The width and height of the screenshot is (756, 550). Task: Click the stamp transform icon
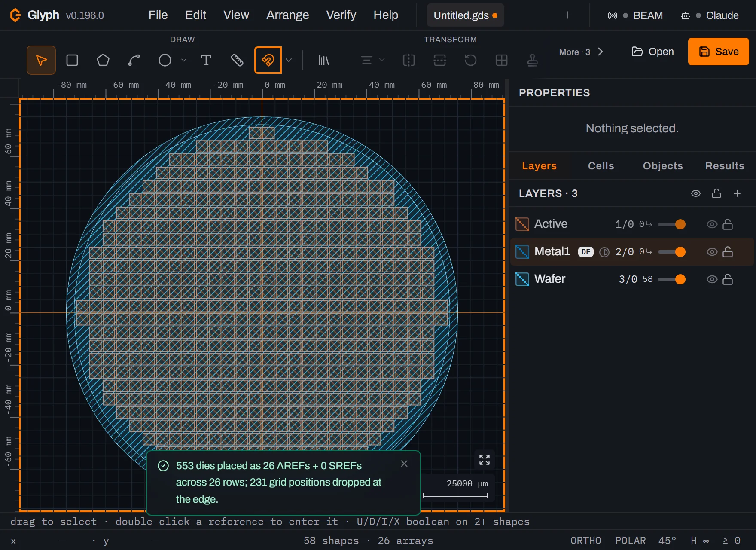point(533,60)
